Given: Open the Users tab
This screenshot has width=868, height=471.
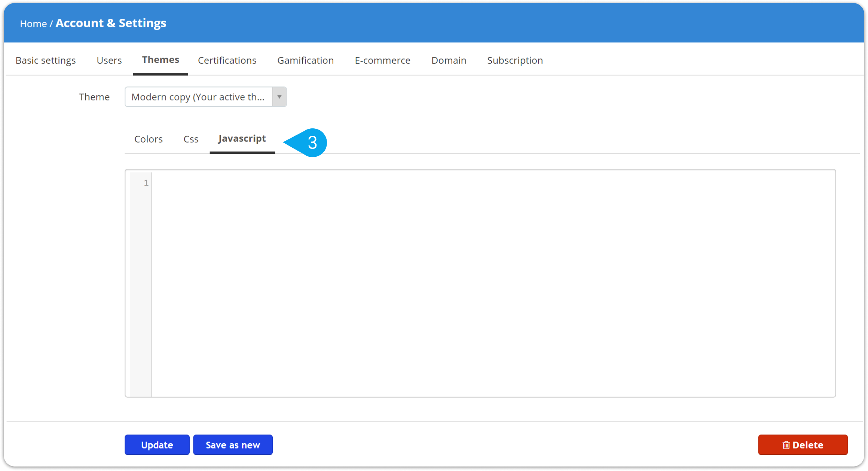Looking at the screenshot, I should pos(109,60).
